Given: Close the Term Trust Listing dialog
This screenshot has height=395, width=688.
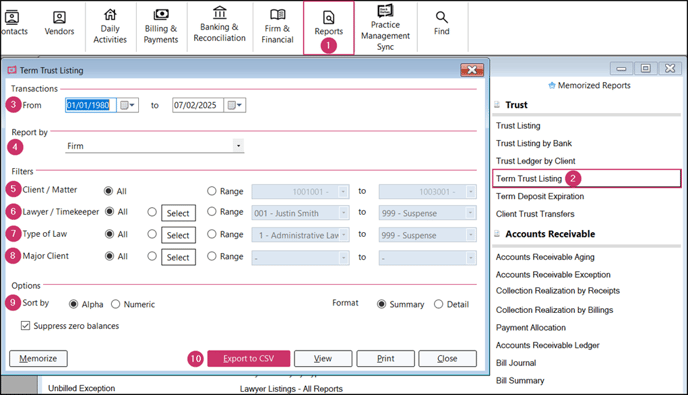Looking at the screenshot, I should coord(472,70).
